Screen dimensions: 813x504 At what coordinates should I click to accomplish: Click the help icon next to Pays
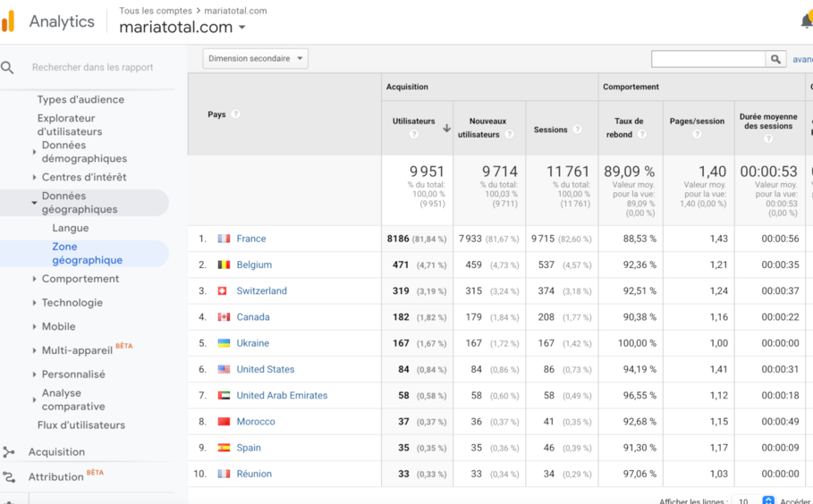(x=235, y=114)
